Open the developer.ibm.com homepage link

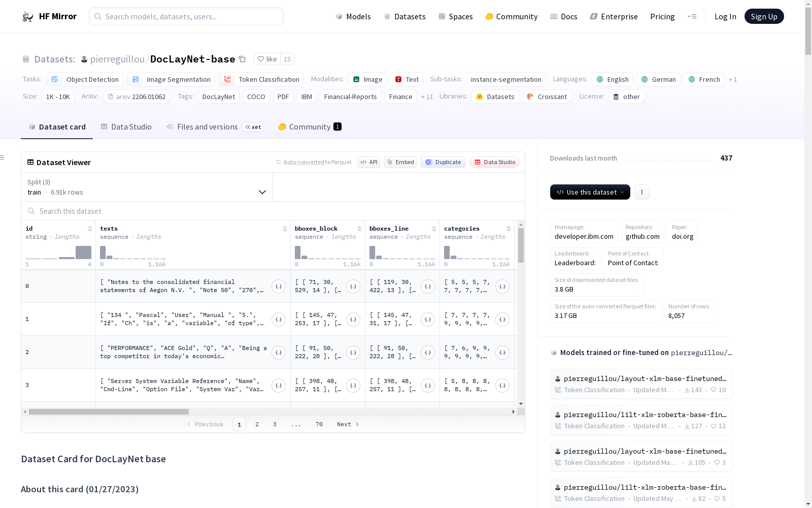tap(584, 232)
